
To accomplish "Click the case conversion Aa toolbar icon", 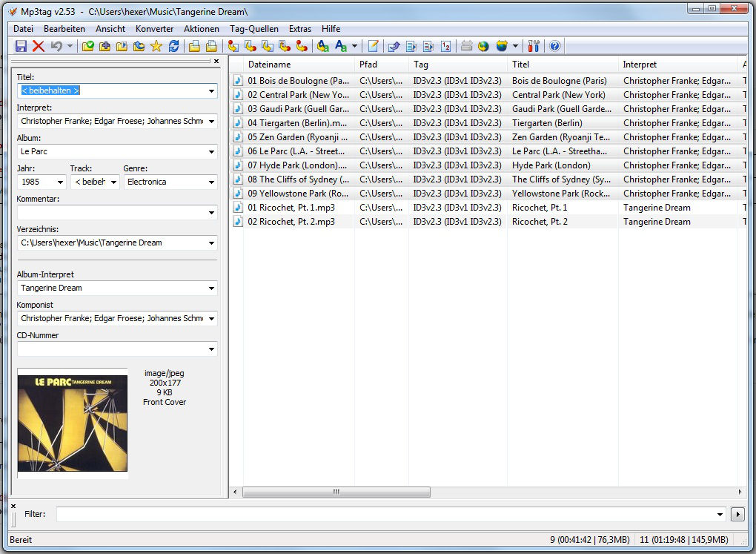I will point(341,46).
